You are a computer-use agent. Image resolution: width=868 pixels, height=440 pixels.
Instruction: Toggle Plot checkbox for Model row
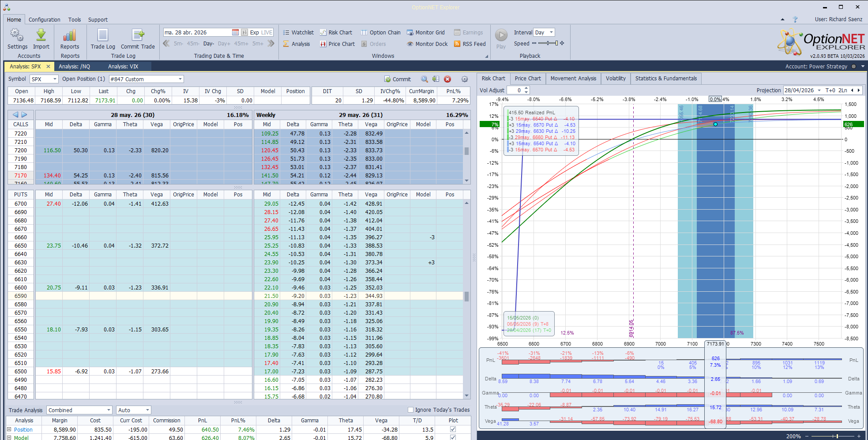coord(453,437)
